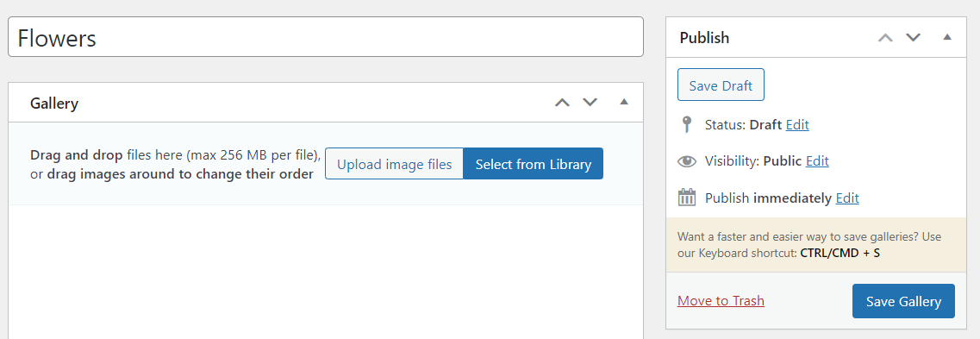Click the publish calendar icon
This screenshot has width=980, height=339.
tap(687, 198)
